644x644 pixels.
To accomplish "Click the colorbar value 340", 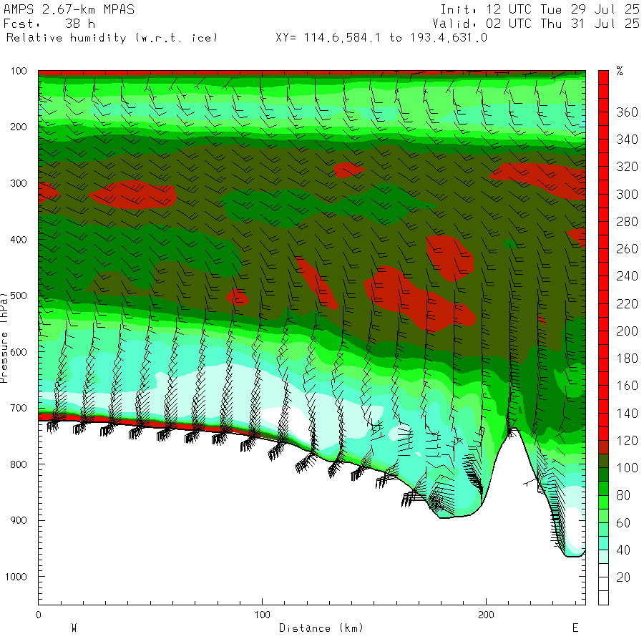I will [627, 140].
